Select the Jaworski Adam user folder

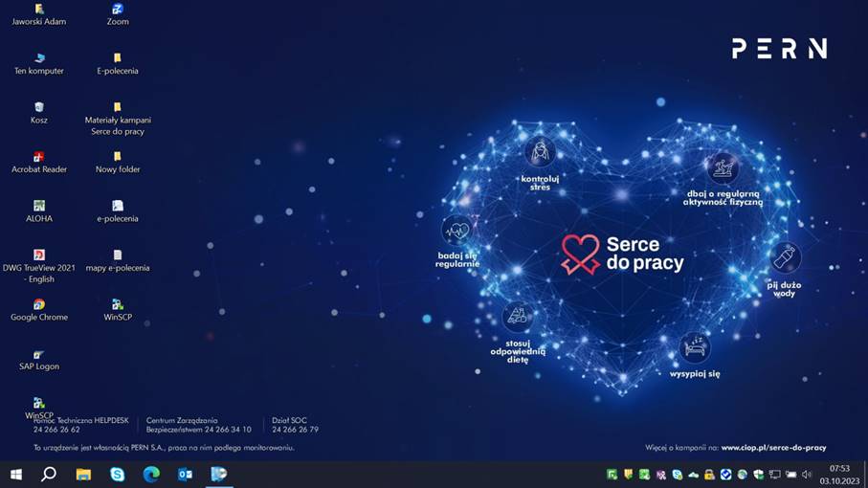coord(39,10)
